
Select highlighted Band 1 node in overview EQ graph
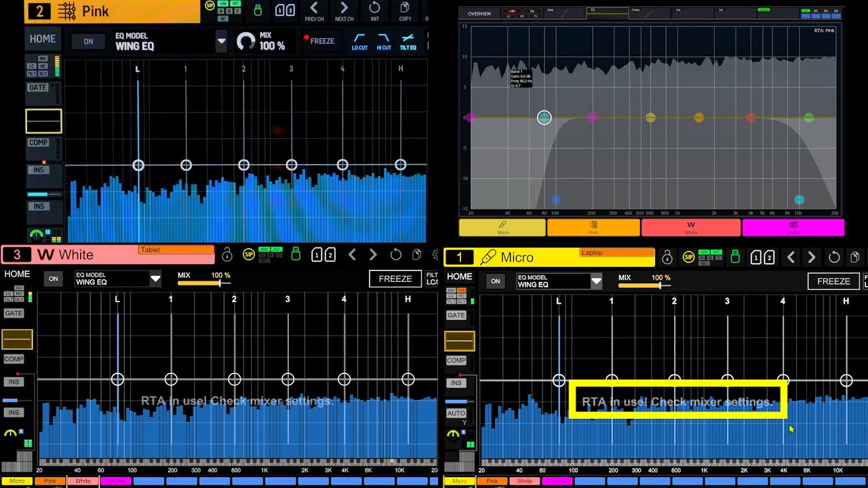coord(544,118)
